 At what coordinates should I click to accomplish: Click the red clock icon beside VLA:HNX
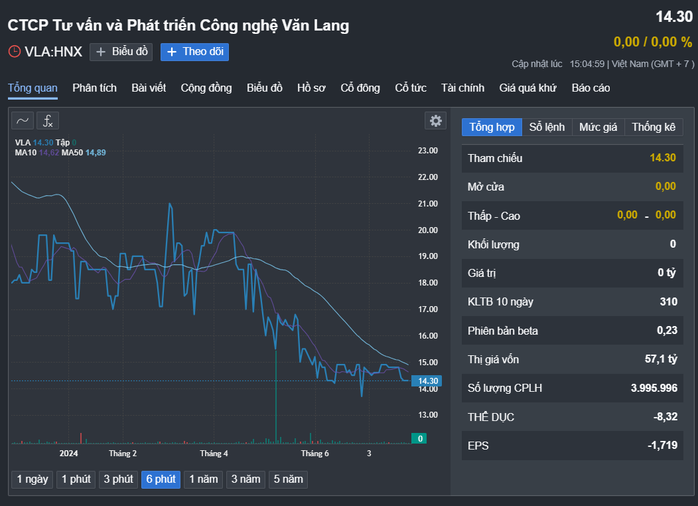click(14, 52)
